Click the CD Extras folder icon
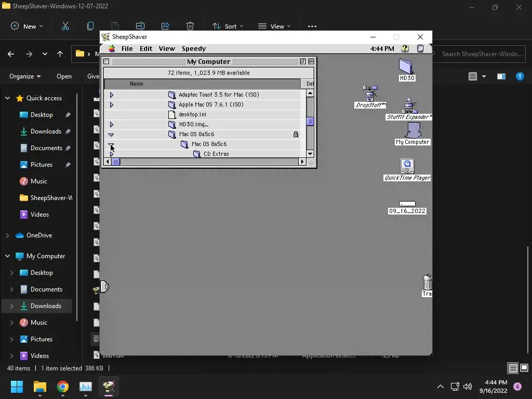Image resolution: width=532 pixels, height=399 pixels. pos(197,154)
